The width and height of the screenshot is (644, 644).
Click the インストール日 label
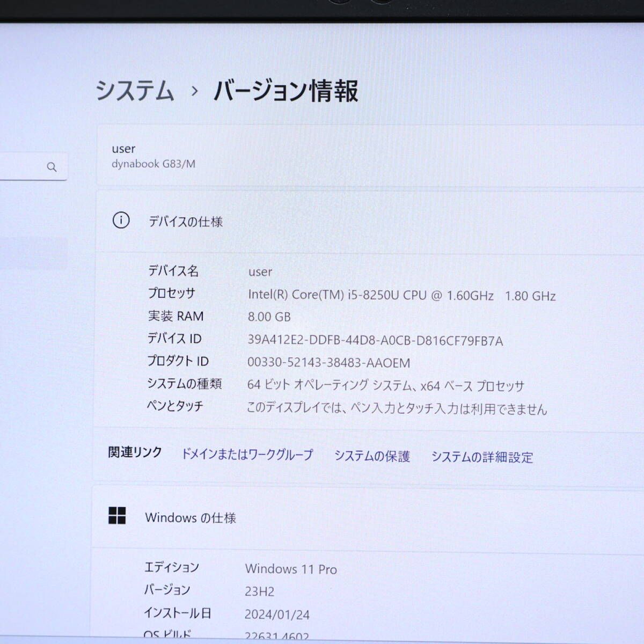pyautogui.click(x=178, y=613)
